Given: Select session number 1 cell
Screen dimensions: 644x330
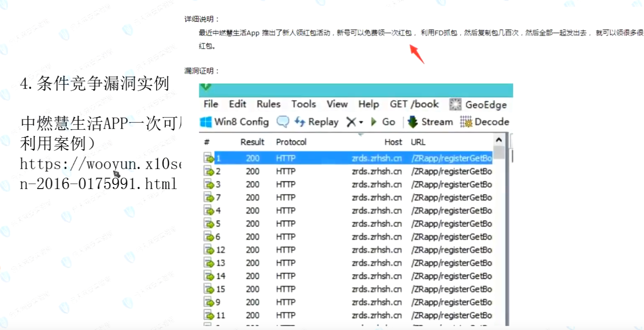Looking at the screenshot, I should tap(218, 158).
